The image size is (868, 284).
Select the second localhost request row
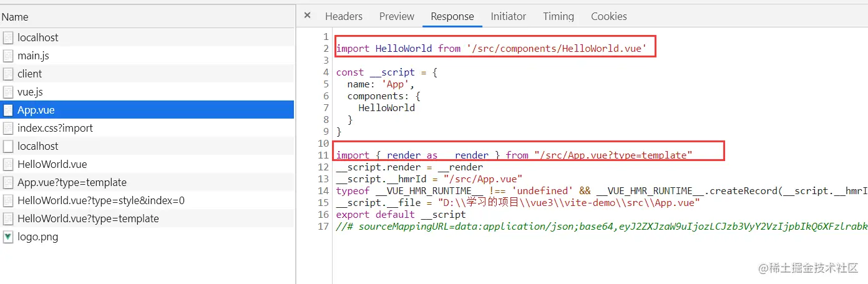[147, 146]
